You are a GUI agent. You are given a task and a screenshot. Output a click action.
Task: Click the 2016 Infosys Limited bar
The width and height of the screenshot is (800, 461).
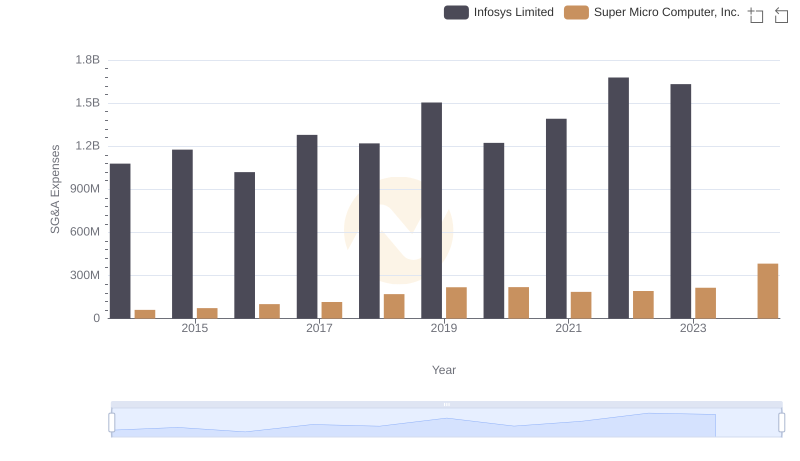coord(245,245)
